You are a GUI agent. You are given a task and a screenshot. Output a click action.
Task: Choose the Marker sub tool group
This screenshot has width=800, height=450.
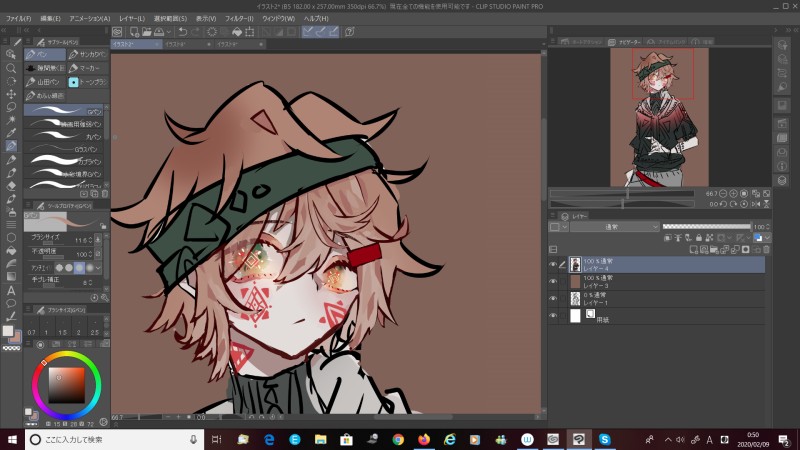(88, 68)
